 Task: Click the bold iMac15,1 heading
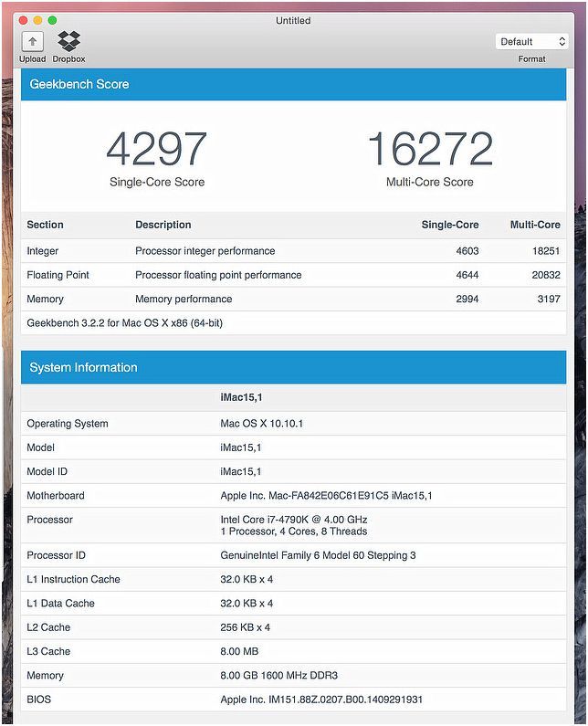[x=241, y=397]
